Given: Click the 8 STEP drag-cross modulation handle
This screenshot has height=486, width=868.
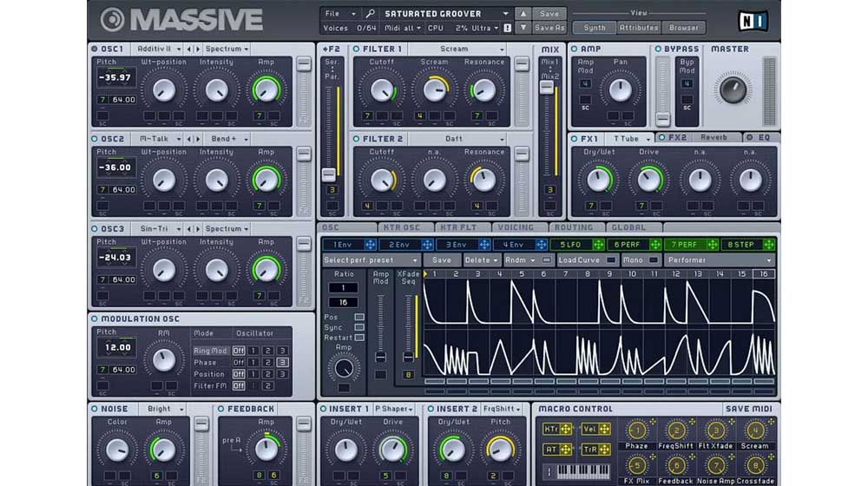Looking at the screenshot, I should point(769,244).
